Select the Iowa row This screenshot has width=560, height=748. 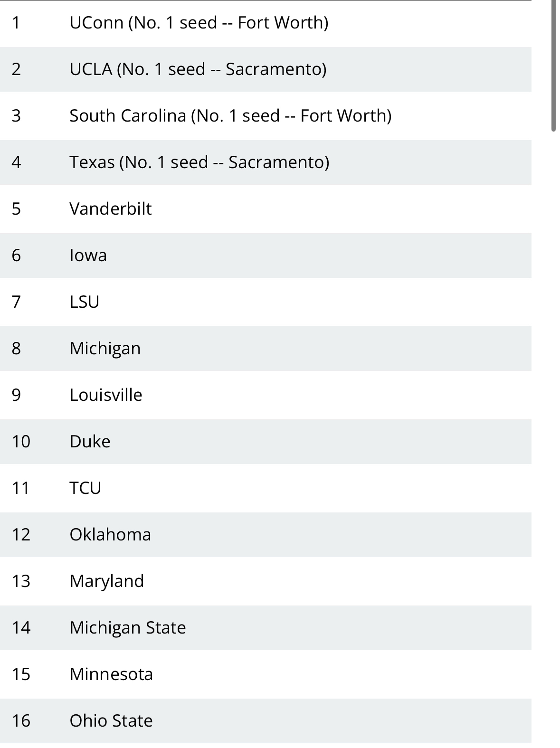click(88, 256)
